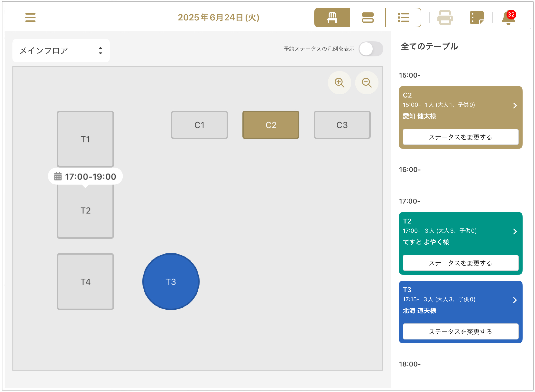Open the hamburger menu

[30, 18]
